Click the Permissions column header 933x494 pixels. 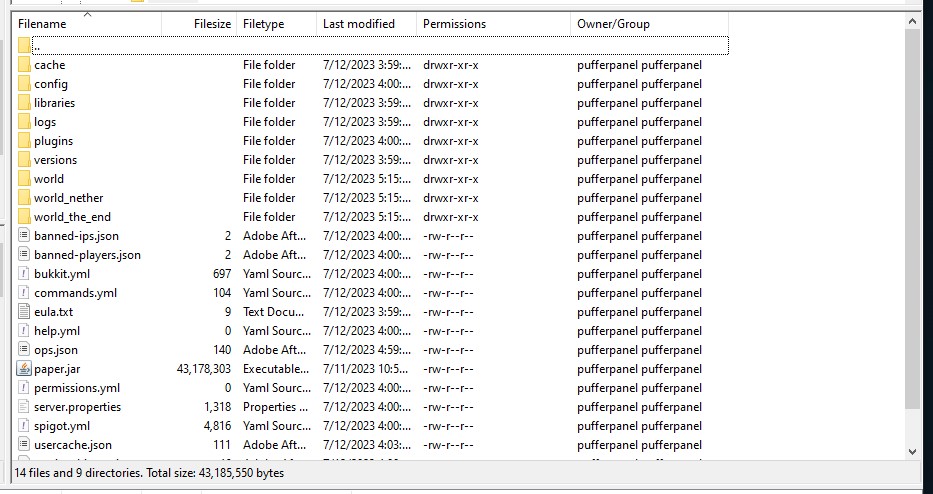[454, 23]
